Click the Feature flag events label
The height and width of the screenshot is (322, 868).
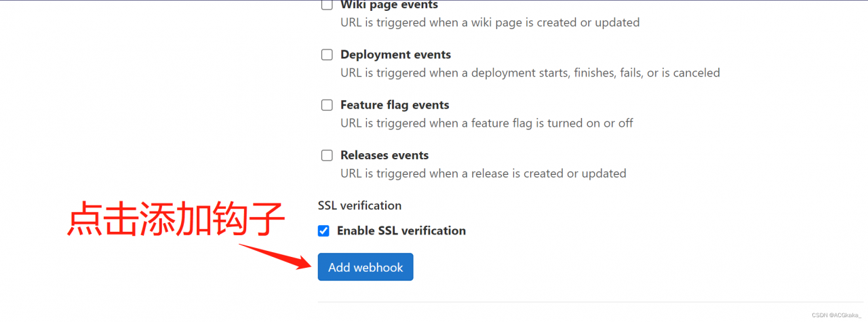pyautogui.click(x=395, y=105)
